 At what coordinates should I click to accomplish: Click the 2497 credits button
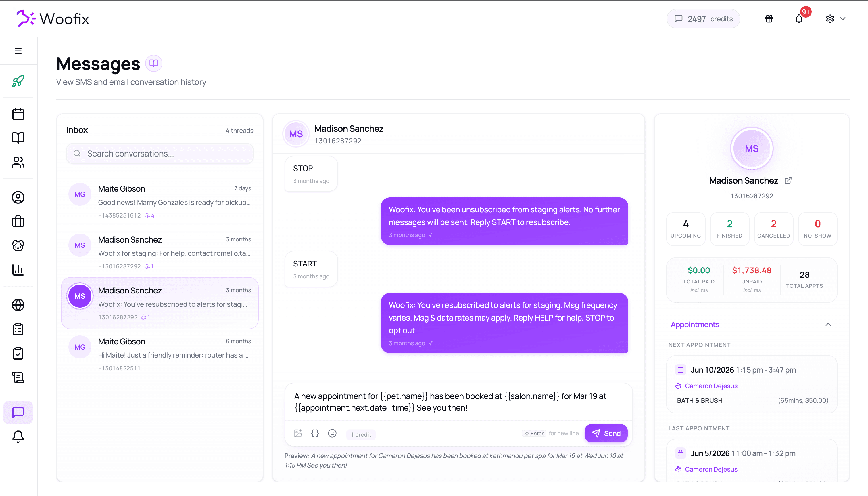pyautogui.click(x=703, y=19)
